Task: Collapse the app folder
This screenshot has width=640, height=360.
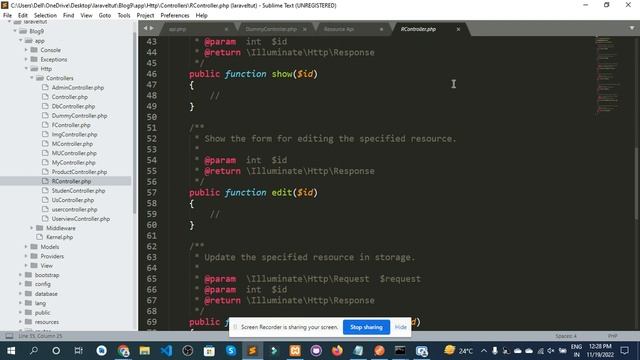Action: coord(20,40)
